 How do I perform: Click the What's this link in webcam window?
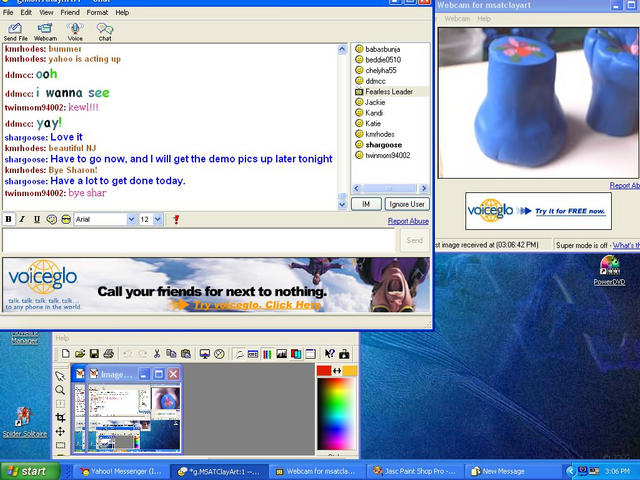tap(626, 245)
